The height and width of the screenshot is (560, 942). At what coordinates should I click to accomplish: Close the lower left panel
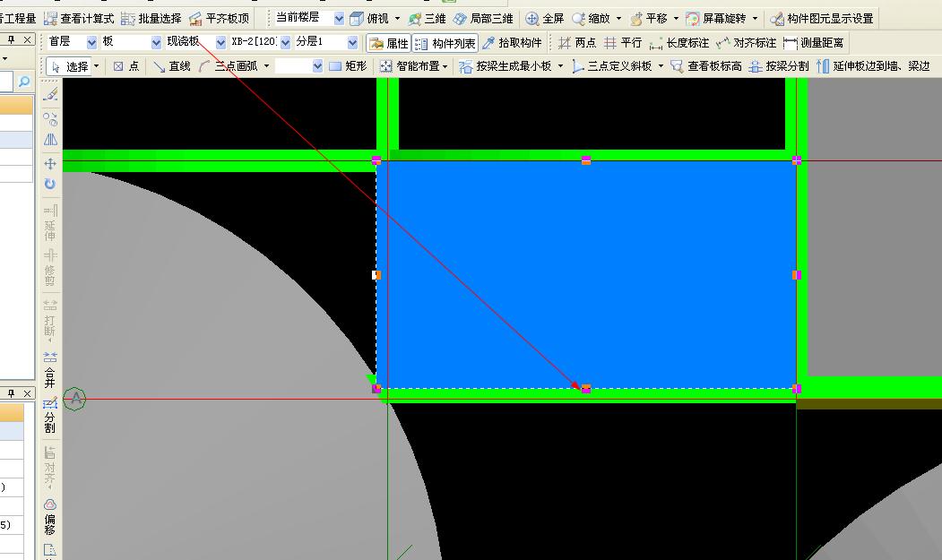[x=27, y=393]
